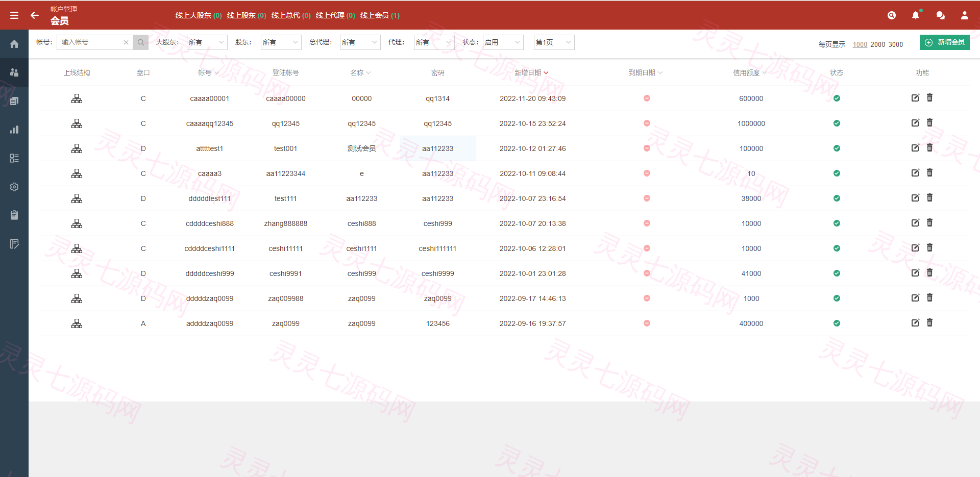Image resolution: width=980 pixels, height=477 pixels.
Task: Show 3000 rows per page
Action: pos(896,44)
